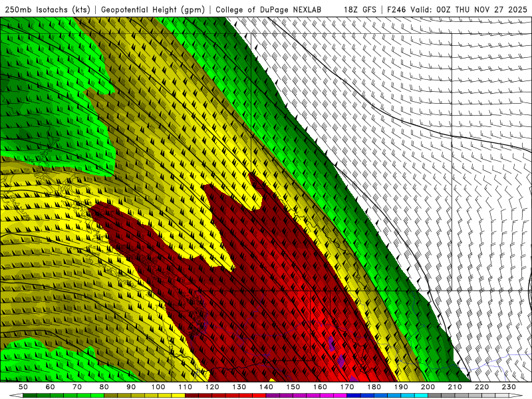Select the 170 value on the color scale
The width and height of the screenshot is (532, 399).
point(347,387)
